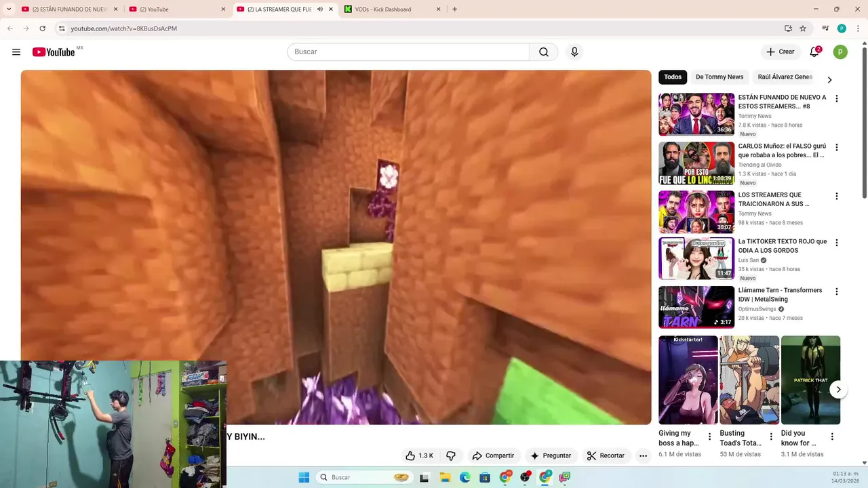The height and width of the screenshot is (488, 868).
Task: Open taskbar clock and date
Action: [x=846, y=477]
